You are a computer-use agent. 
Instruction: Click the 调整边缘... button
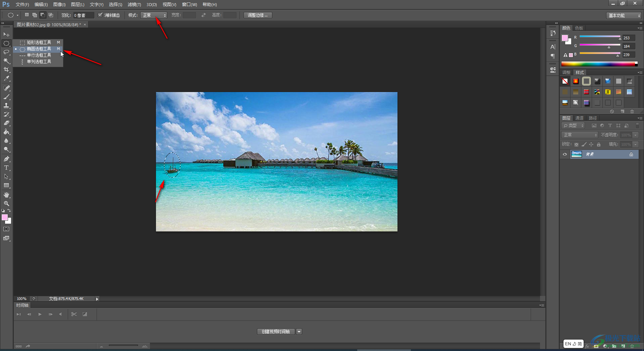pyautogui.click(x=258, y=15)
